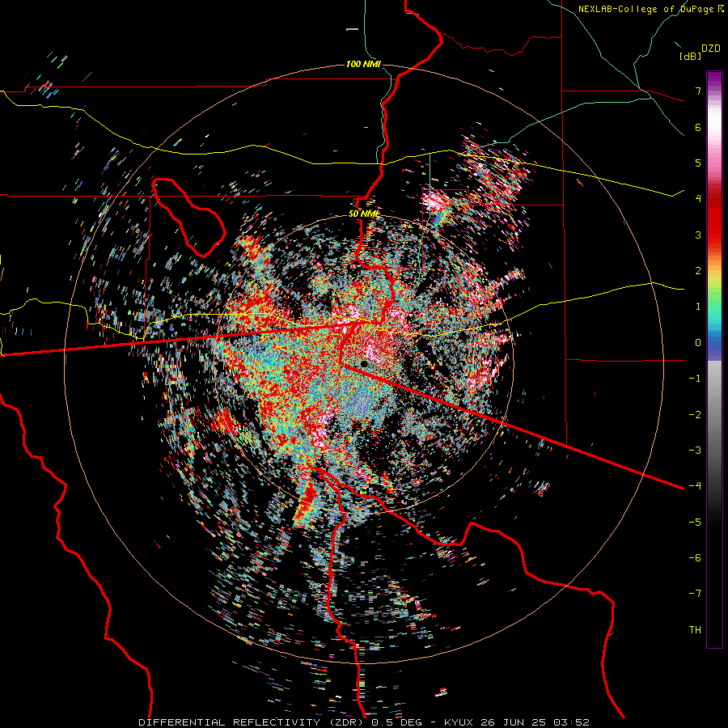Click the -4 value on the color scale
This screenshot has height=728, width=728.
[x=695, y=485]
